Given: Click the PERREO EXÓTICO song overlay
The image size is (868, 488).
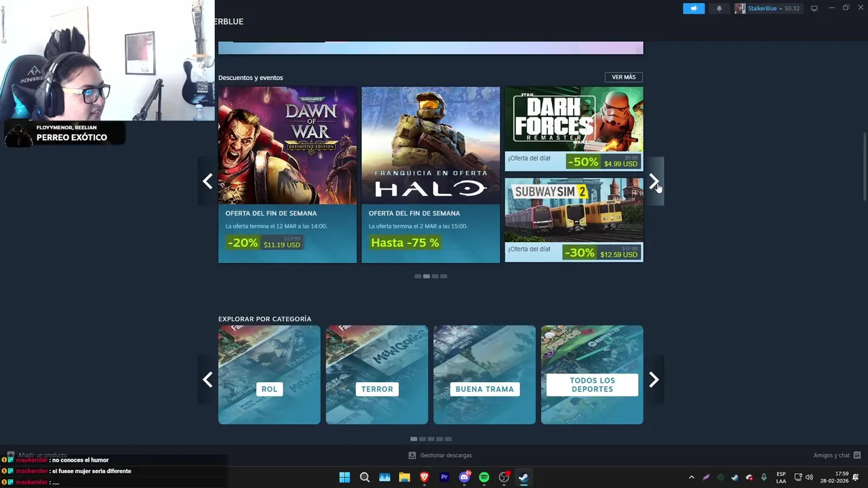Looking at the screenshot, I should pyautogui.click(x=65, y=134).
